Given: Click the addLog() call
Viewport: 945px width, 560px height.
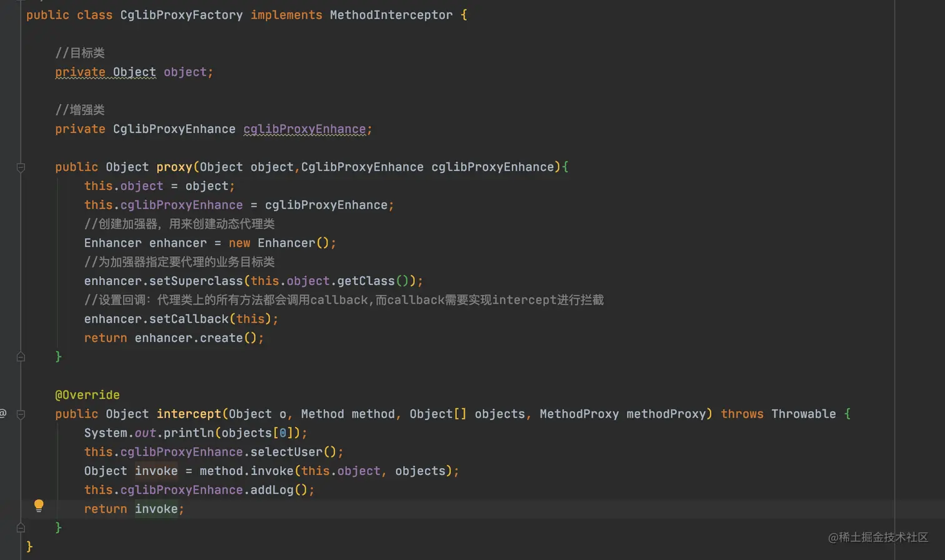Looking at the screenshot, I should click(279, 490).
